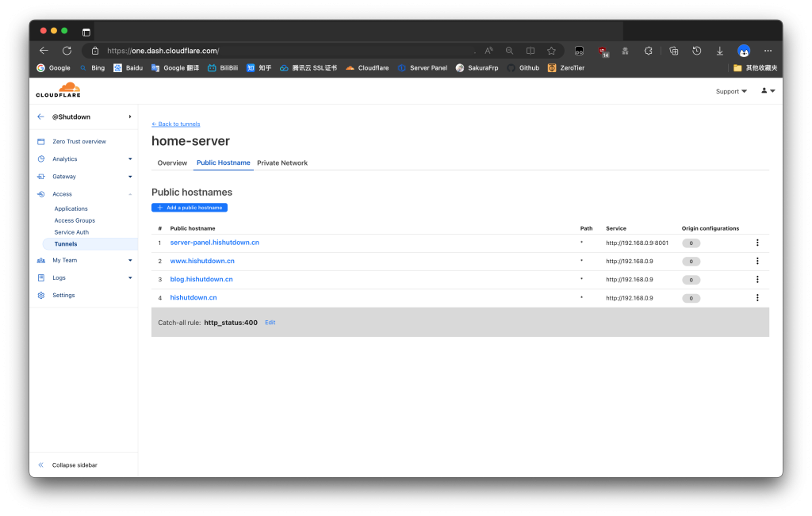
Task: Click the user account icon dropdown
Action: point(768,91)
